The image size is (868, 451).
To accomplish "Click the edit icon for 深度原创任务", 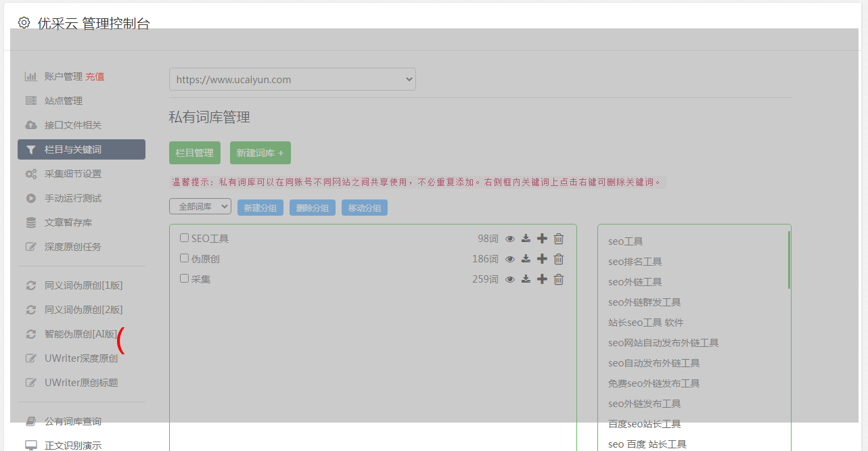I will tap(31, 247).
